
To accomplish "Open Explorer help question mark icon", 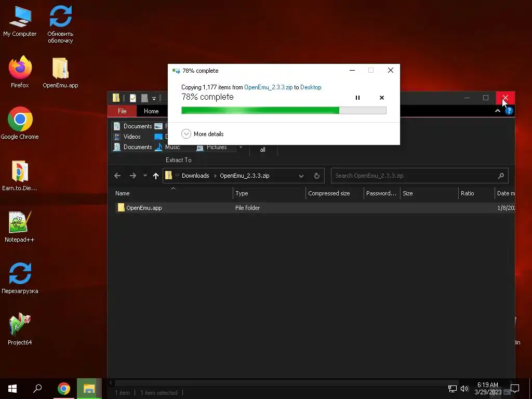I will point(509,111).
